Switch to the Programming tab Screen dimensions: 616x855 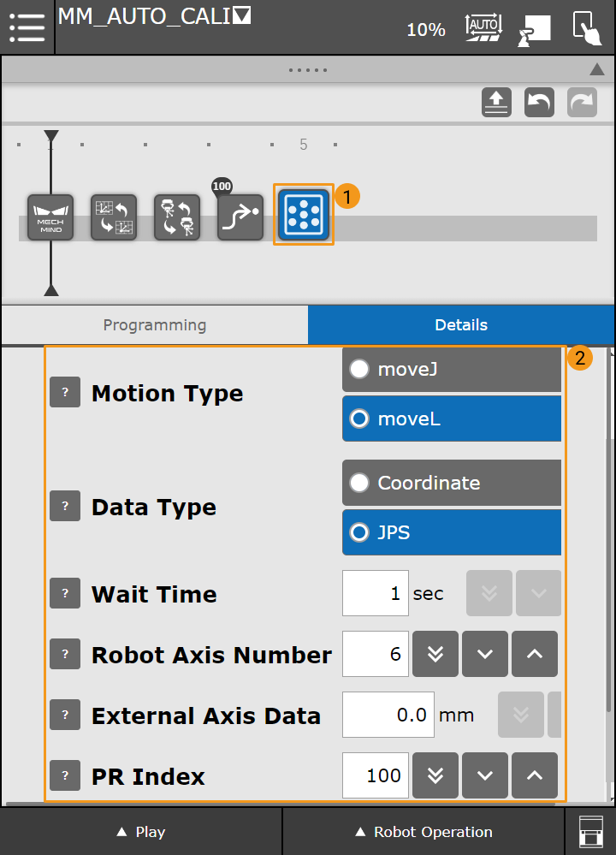click(155, 325)
